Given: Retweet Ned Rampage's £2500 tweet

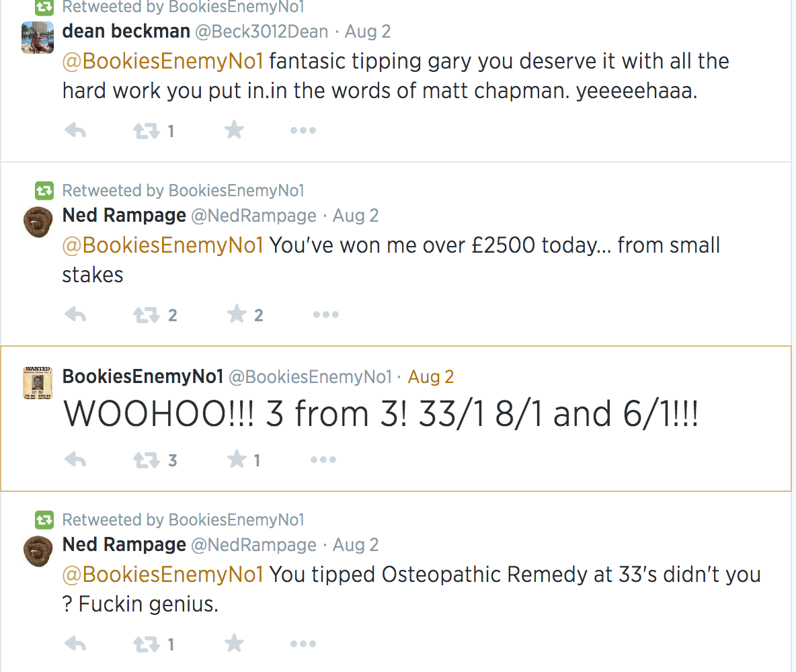Looking at the screenshot, I should pyautogui.click(x=146, y=314).
